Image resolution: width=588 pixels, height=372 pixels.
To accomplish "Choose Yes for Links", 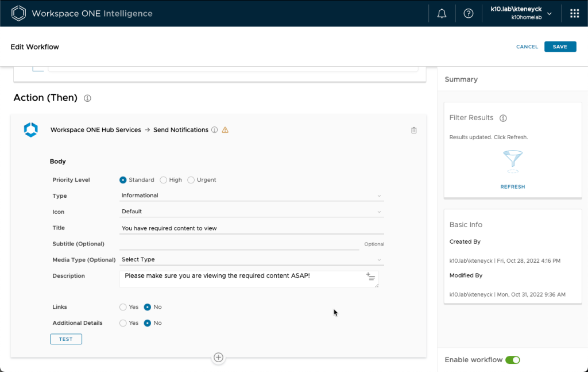I will click(x=123, y=307).
